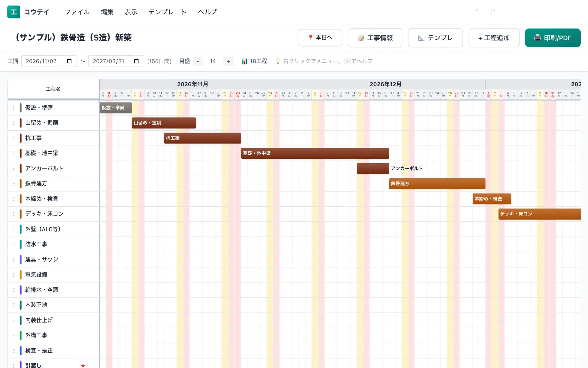Click the color marker of 給排水・空調 row

pos(21,290)
